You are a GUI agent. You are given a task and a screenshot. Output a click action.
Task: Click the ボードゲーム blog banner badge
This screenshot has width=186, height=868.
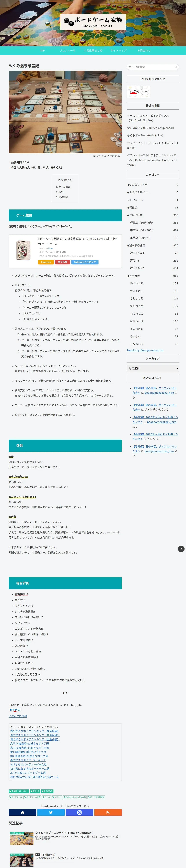(x=15, y=710)
